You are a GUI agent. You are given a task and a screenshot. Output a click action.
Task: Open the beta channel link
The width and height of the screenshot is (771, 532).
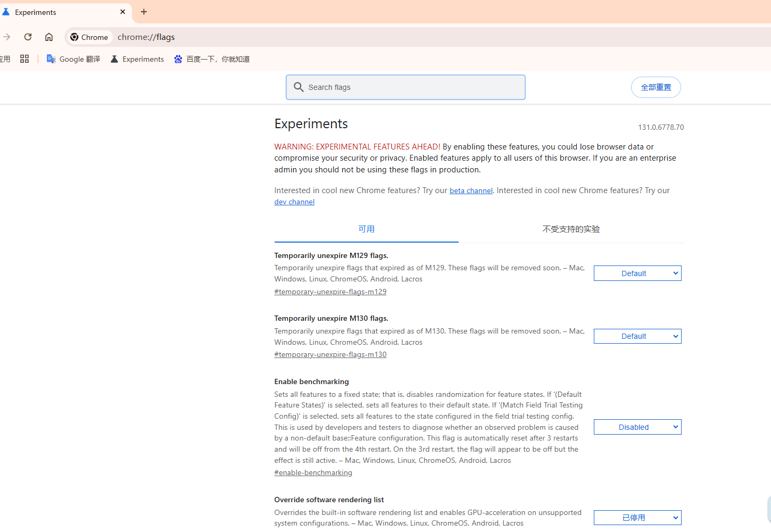471,190
